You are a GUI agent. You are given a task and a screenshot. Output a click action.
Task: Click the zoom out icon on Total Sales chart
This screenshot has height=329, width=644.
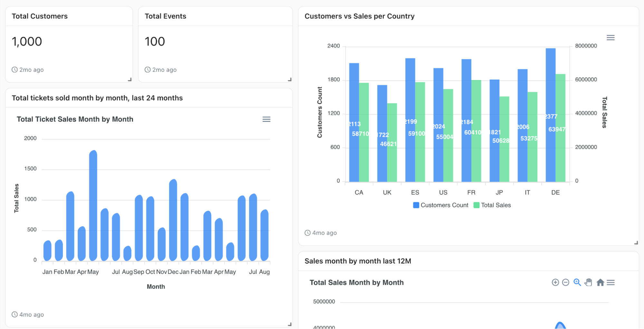click(566, 282)
